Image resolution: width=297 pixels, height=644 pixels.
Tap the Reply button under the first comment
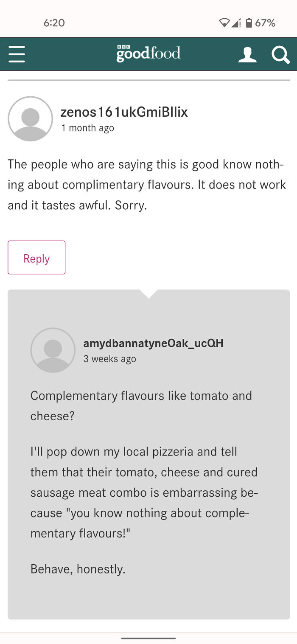coord(36,258)
